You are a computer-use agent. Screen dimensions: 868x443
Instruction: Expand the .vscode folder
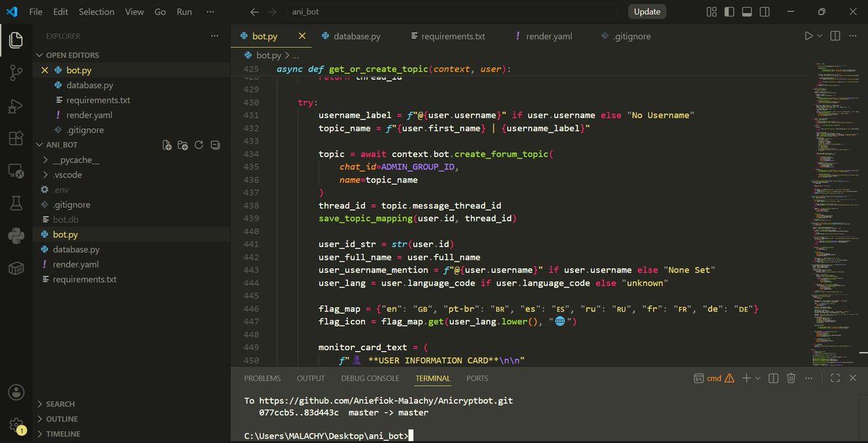67,175
